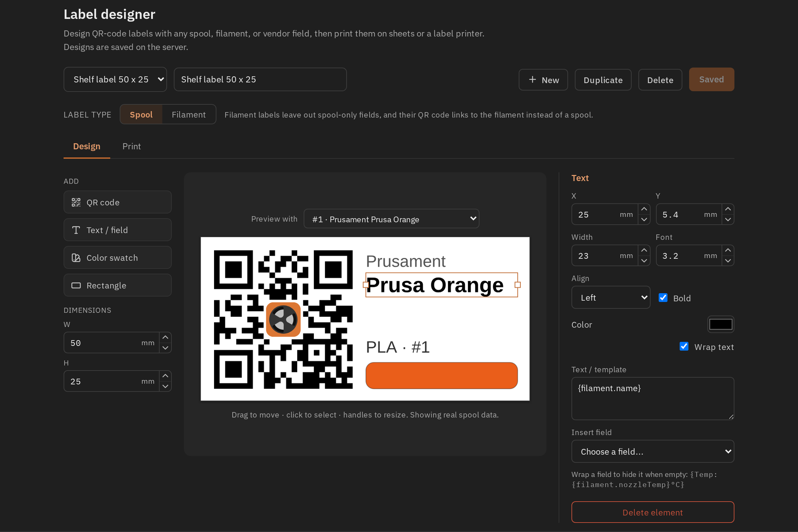Select the Spool label type

[141, 115]
